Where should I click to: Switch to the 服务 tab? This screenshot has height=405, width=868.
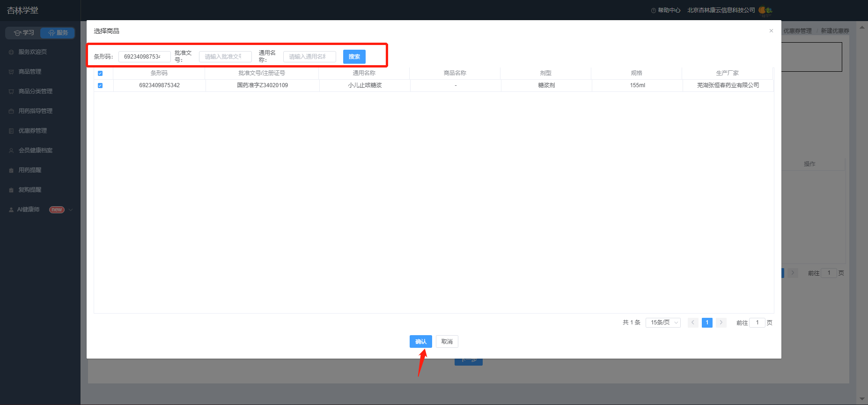click(x=57, y=33)
